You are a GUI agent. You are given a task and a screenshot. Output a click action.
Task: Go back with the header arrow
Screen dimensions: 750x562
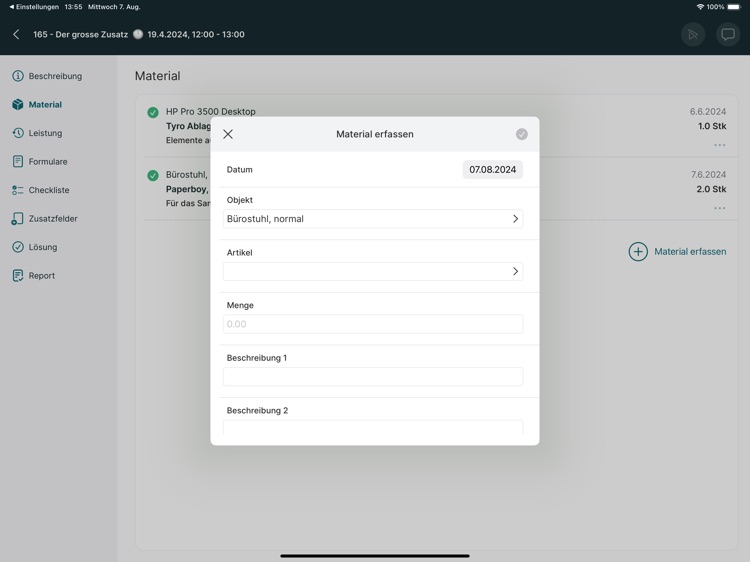16,34
